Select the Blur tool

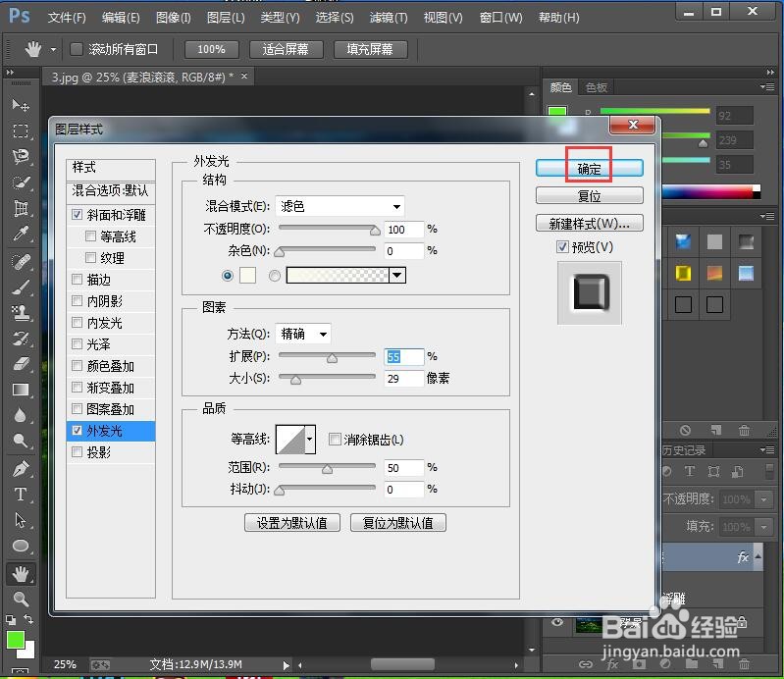tap(21, 415)
